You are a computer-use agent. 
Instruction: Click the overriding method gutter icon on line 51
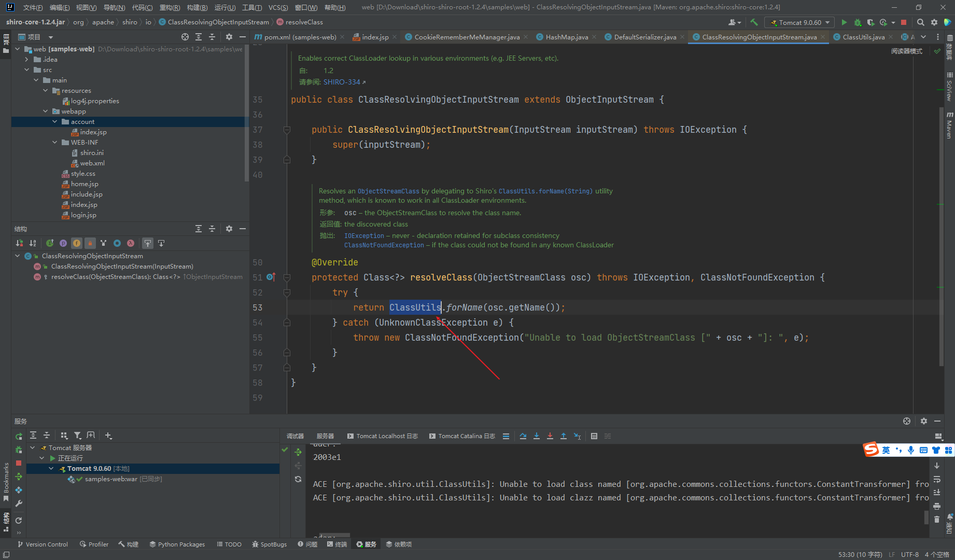271,277
